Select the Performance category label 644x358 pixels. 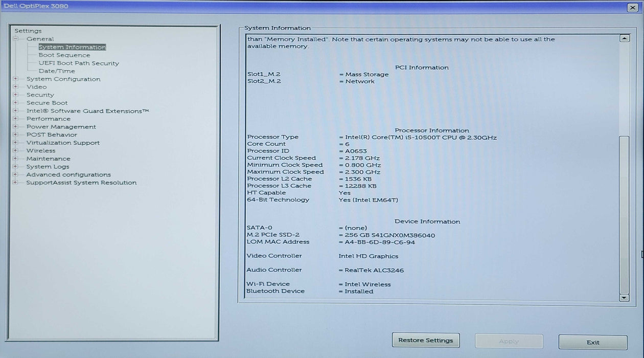click(x=49, y=119)
